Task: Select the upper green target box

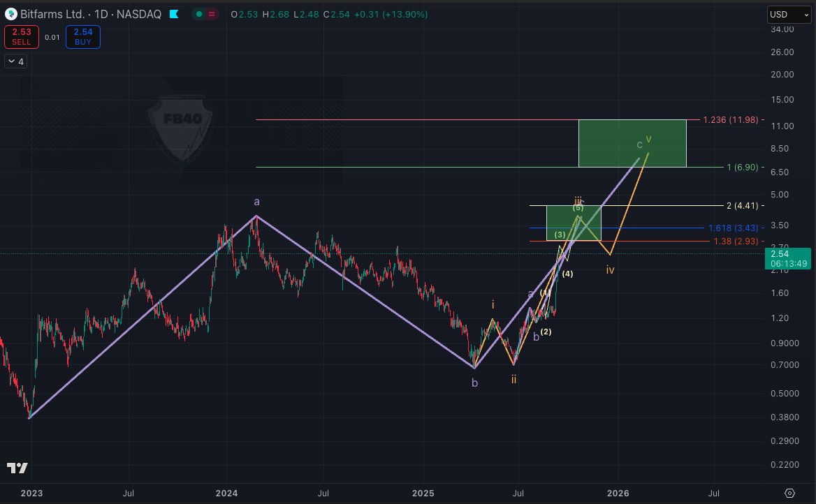Action: coord(632,143)
